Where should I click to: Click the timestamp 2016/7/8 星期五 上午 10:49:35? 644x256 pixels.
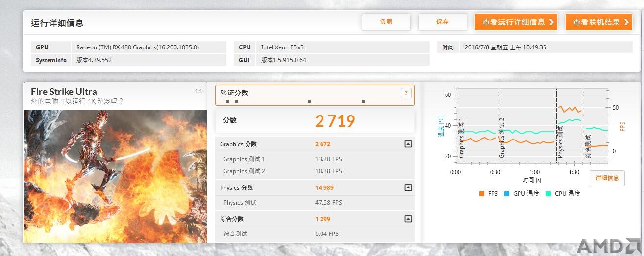pos(505,47)
